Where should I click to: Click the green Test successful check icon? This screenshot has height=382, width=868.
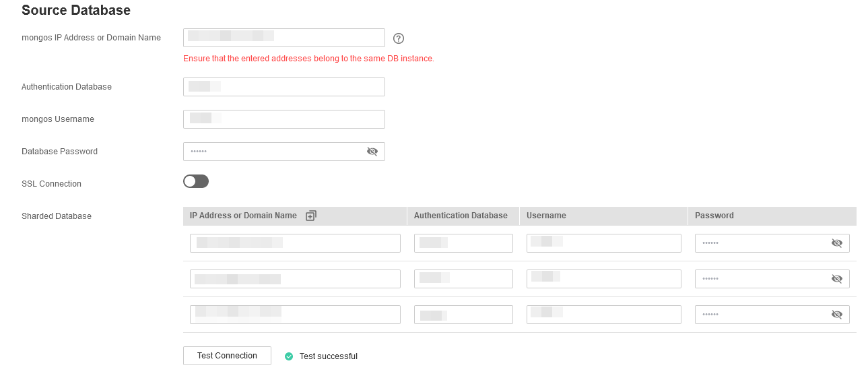point(289,356)
